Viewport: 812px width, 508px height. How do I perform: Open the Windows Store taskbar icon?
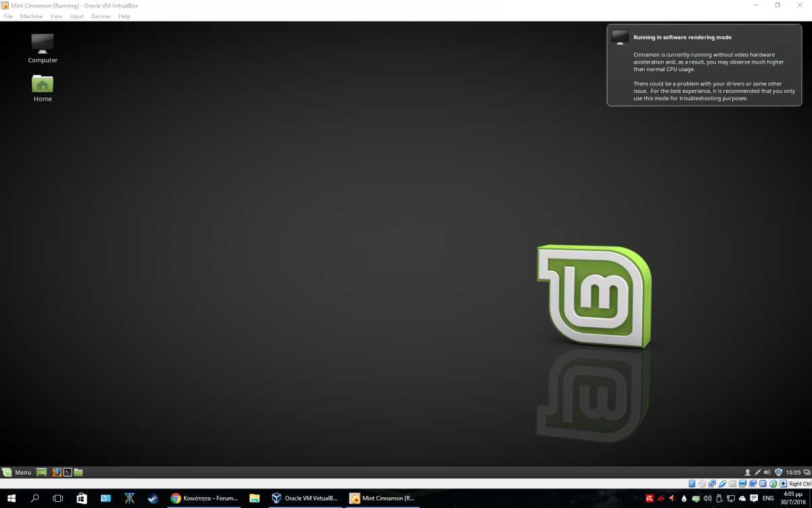82,499
